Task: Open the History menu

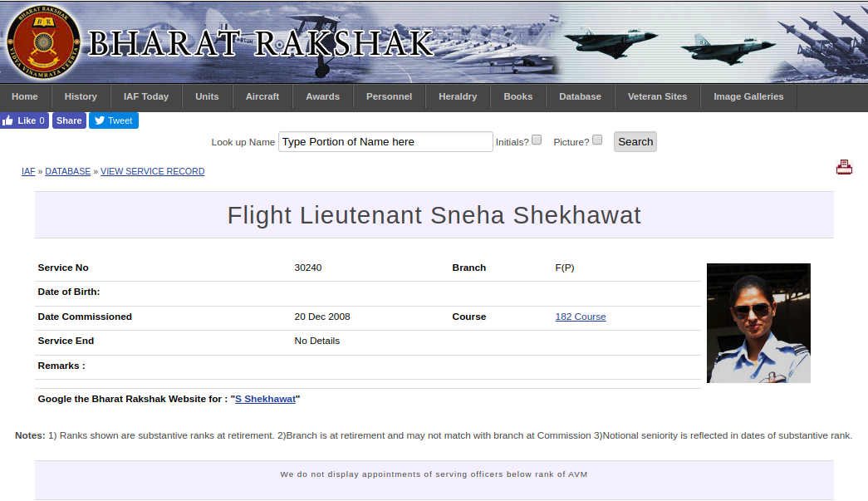Action: (81, 96)
